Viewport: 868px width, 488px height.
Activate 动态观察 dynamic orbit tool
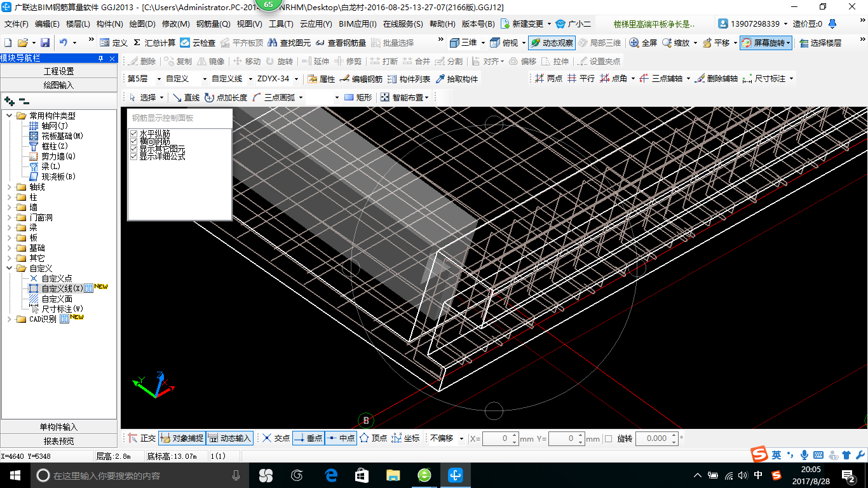pos(552,43)
